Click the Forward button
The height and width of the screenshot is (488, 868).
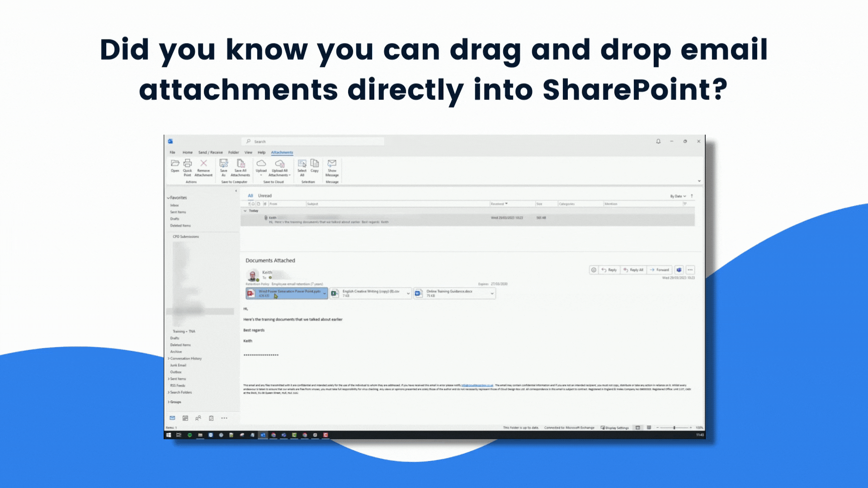tap(660, 270)
